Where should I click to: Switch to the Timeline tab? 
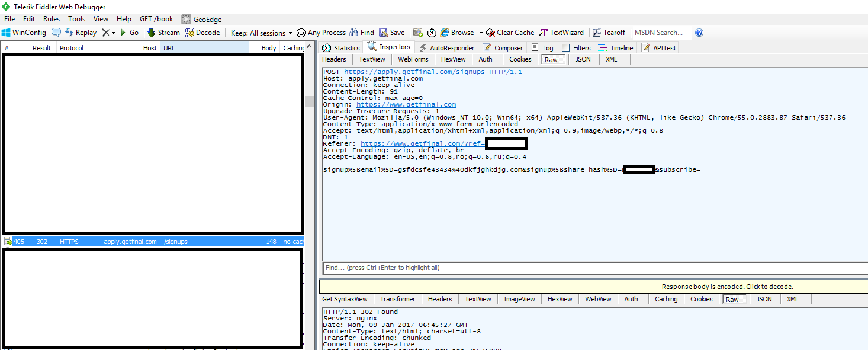tap(616, 48)
